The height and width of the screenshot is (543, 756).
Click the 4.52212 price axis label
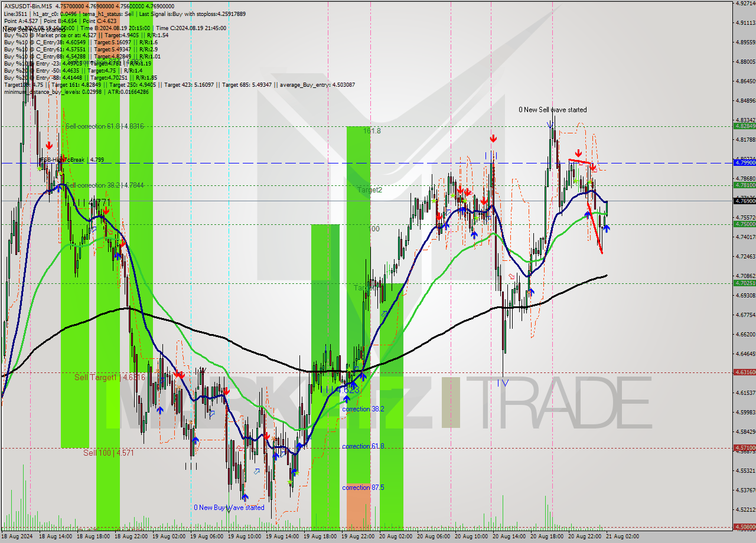coord(745,509)
